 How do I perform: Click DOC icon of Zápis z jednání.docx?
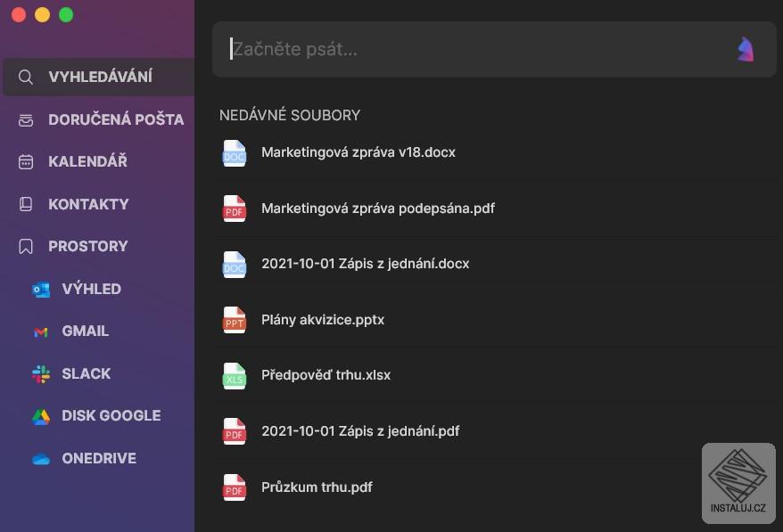coord(235,264)
